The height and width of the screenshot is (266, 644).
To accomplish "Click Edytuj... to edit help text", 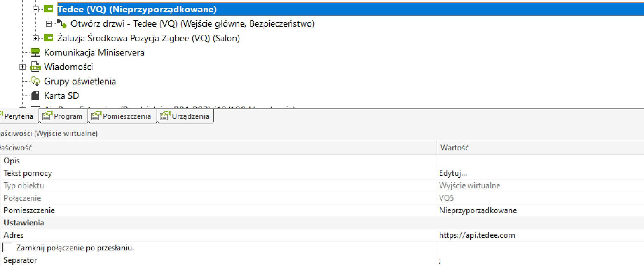I will (453, 173).
